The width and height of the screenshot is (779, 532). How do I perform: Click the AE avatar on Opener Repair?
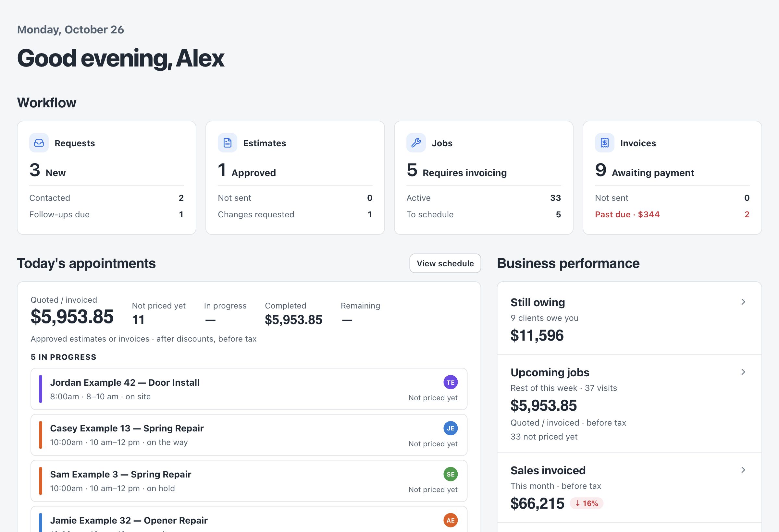click(451, 520)
